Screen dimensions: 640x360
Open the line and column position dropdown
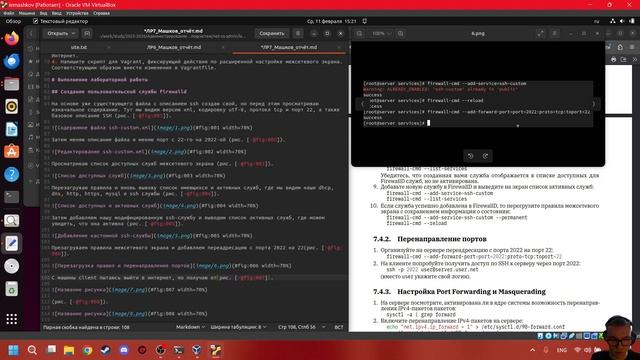coord(301,327)
